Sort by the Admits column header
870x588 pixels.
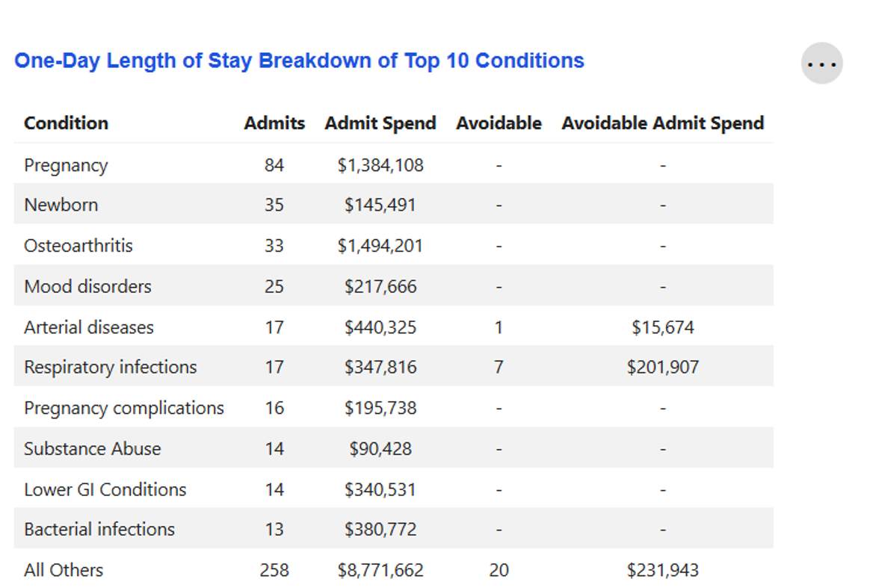274,123
